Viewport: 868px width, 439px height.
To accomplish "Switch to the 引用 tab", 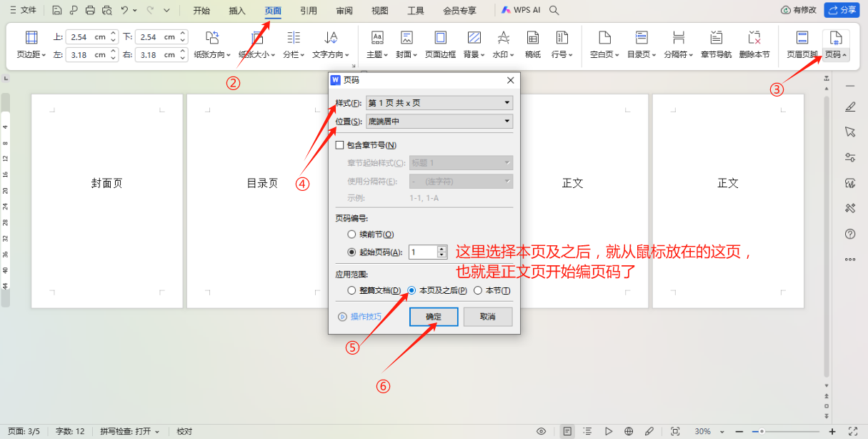I will 309,11.
